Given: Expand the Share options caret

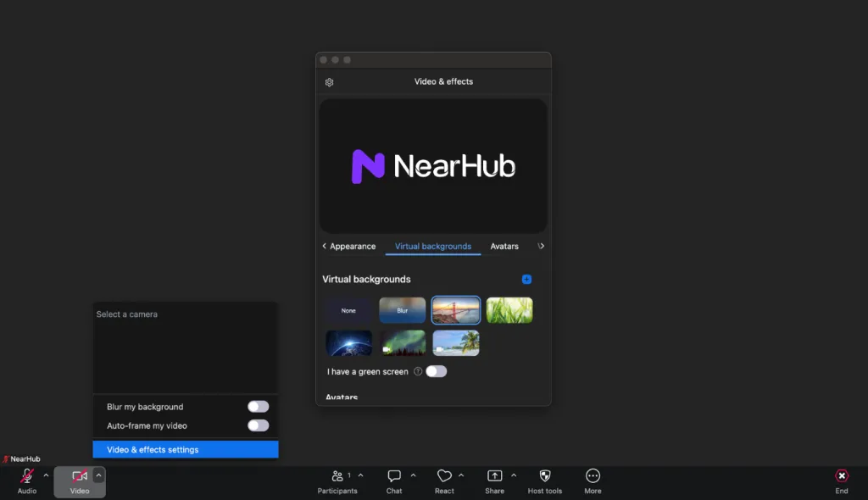Looking at the screenshot, I should tap(514, 475).
